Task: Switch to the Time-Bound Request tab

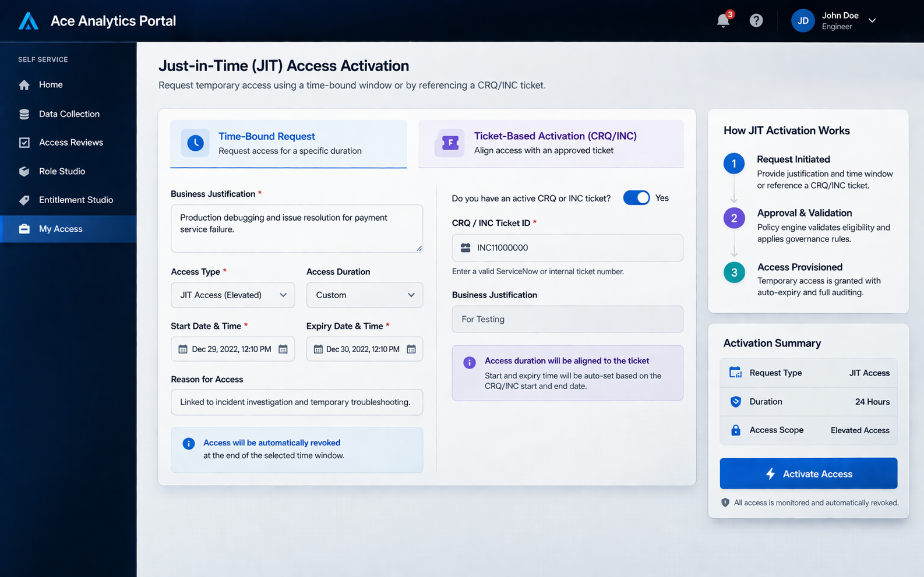Action: click(288, 143)
